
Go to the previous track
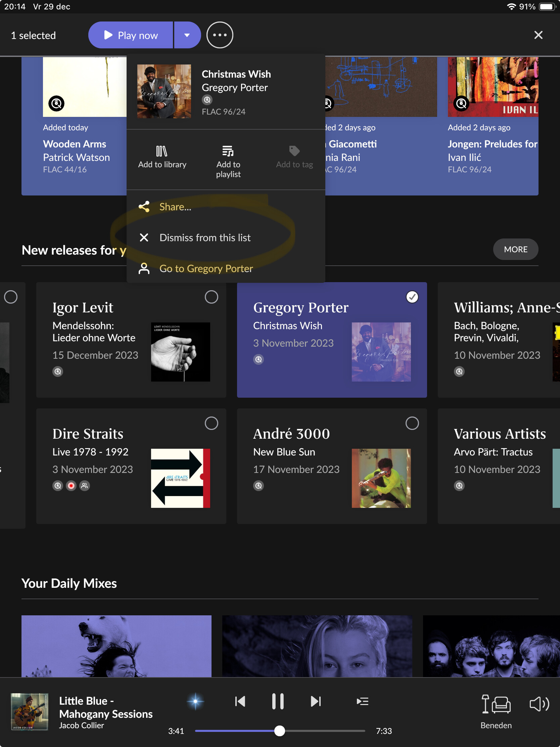pyautogui.click(x=240, y=701)
